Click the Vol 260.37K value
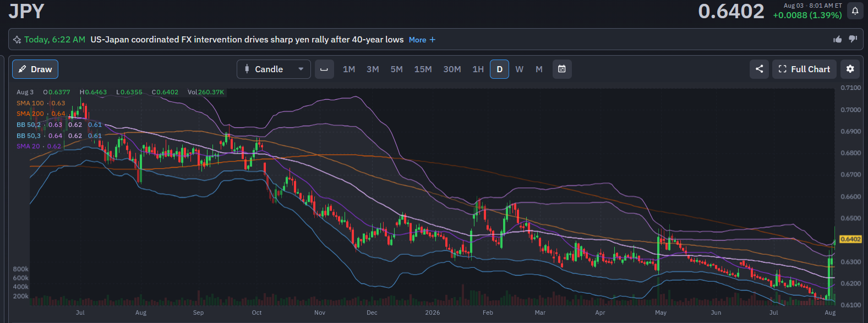Viewport: 868px width, 323px height. click(x=206, y=92)
